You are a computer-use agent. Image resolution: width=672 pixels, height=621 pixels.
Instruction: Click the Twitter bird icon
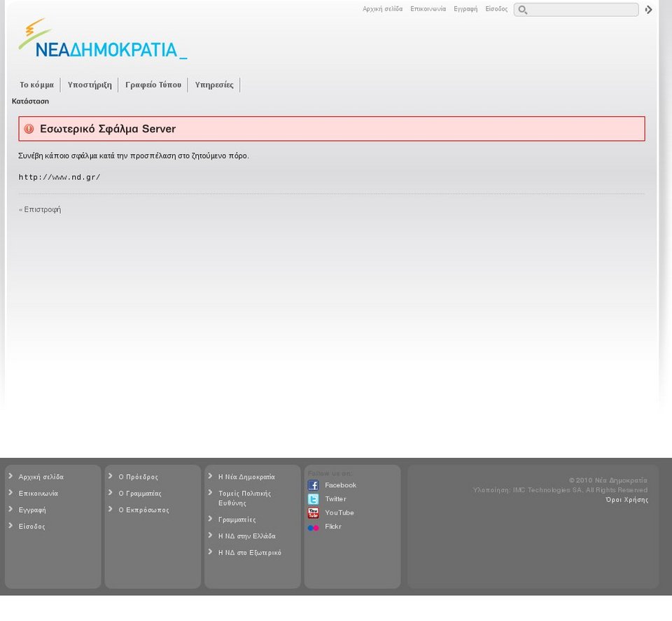coord(313,499)
